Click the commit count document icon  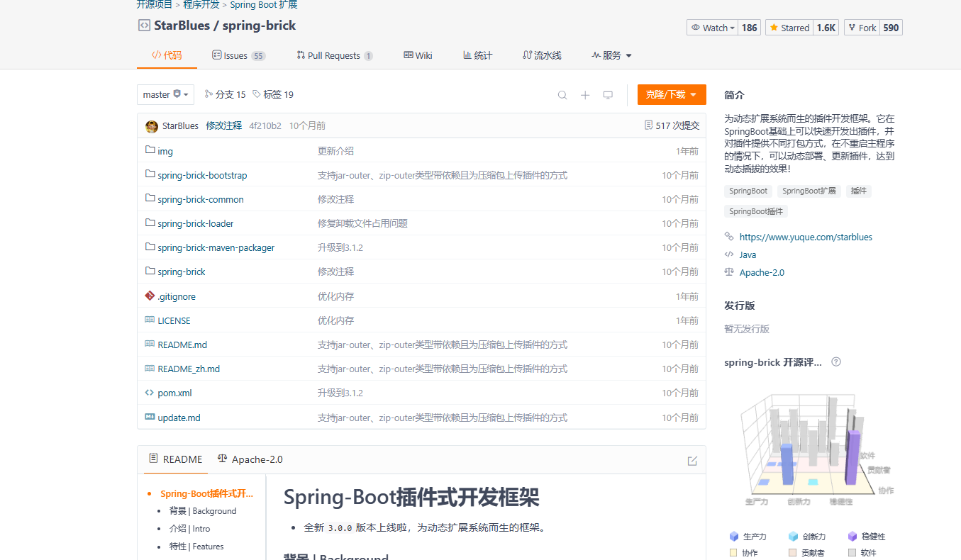[648, 125]
